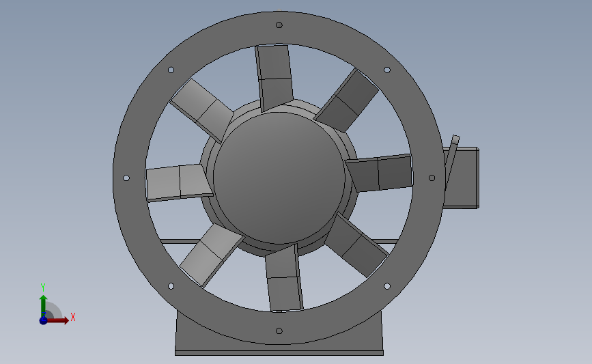Select the upper-left fan blade
592x364 pixels.
point(201,110)
